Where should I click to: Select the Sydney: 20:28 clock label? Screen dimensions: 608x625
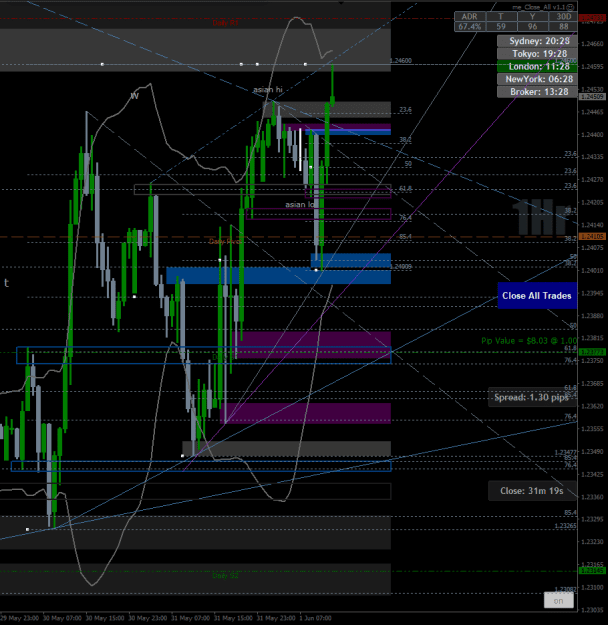pos(537,41)
